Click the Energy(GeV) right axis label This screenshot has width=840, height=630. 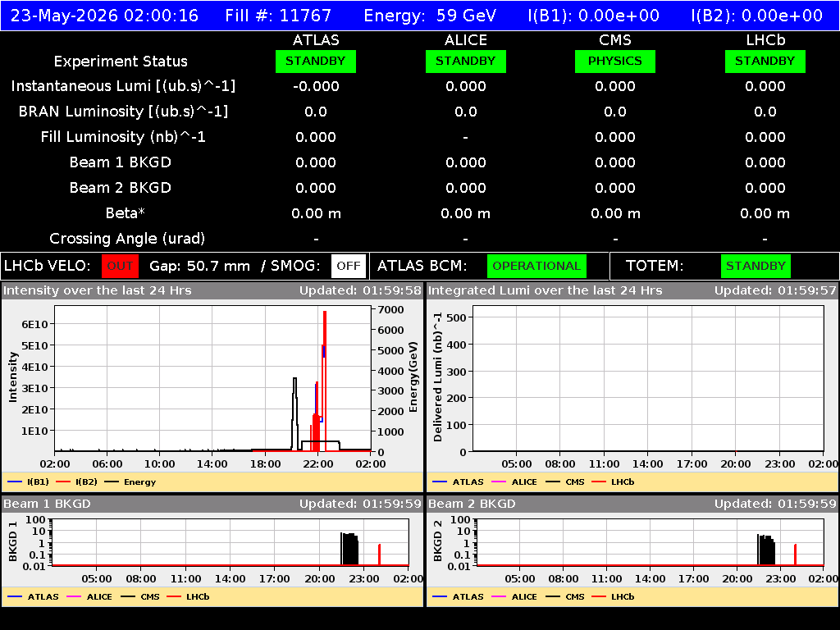tap(413, 377)
